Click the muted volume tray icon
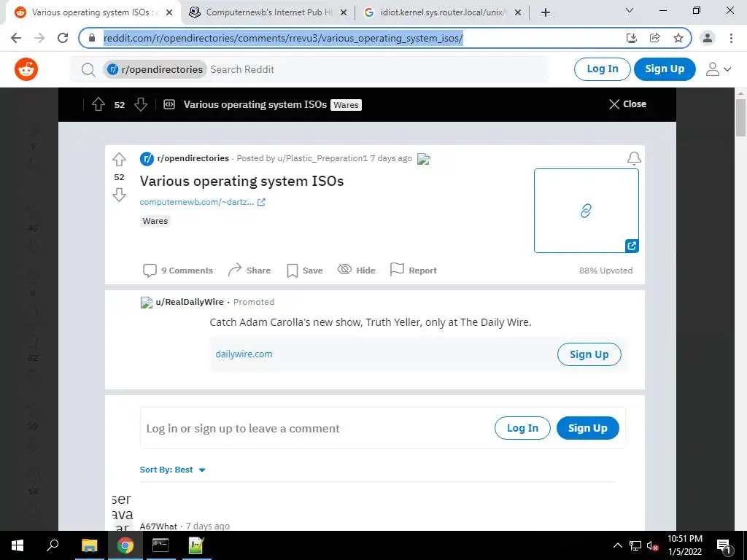Screen dimensions: 747x560 pos(653,545)
